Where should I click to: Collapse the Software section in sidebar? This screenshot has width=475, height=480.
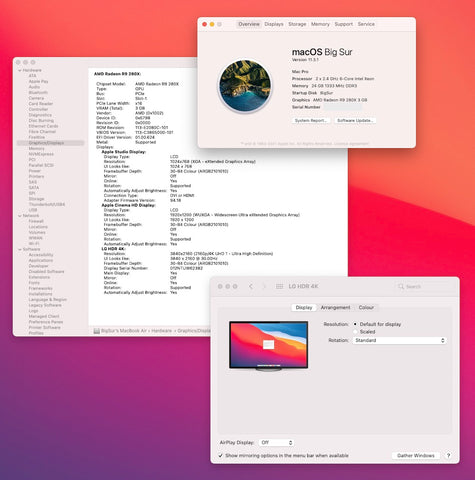point(20,249)
